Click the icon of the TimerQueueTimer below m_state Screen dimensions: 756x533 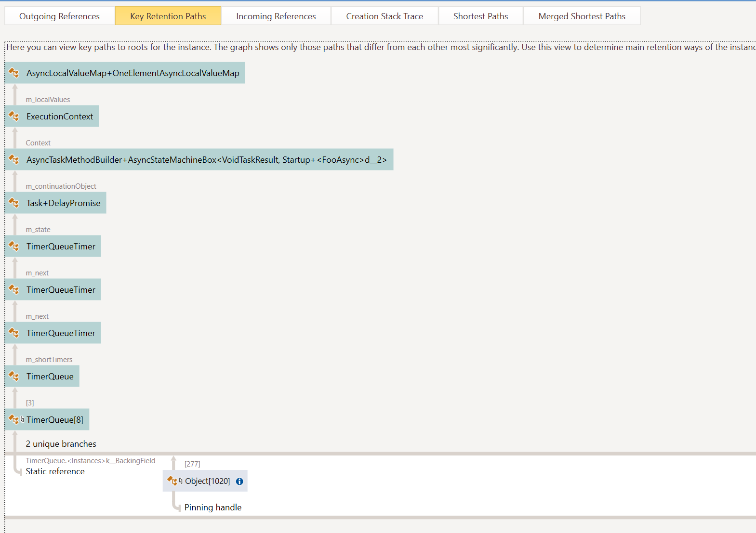pos(14,247)
